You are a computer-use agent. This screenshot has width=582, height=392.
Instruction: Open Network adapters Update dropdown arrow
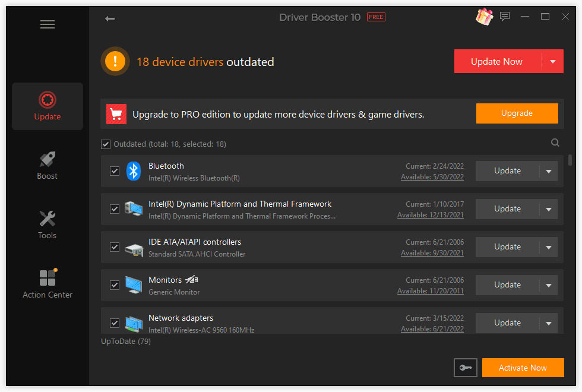(549, 323)
